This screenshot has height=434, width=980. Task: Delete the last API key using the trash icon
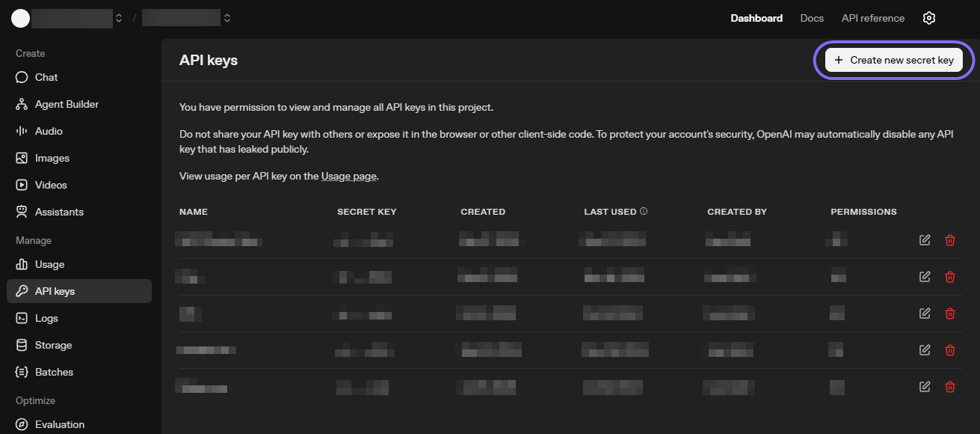949,387
